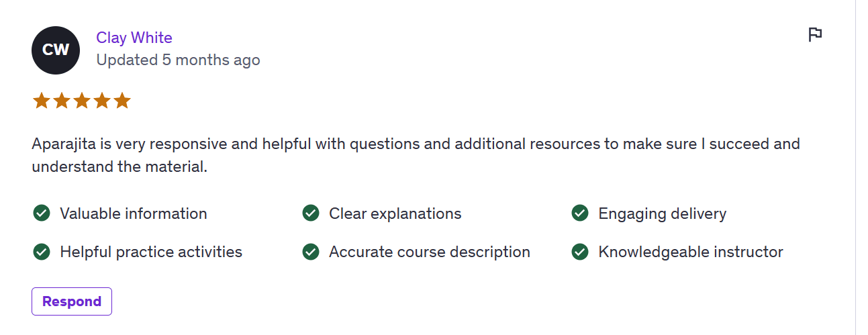Click the fifth rating star

click(122, 101)
